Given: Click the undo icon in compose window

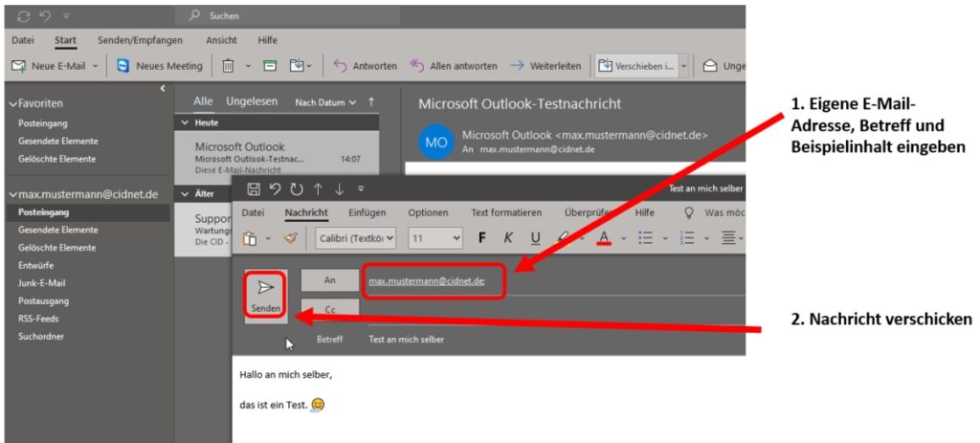Looking at the screenshot, I should pos(275,188).
